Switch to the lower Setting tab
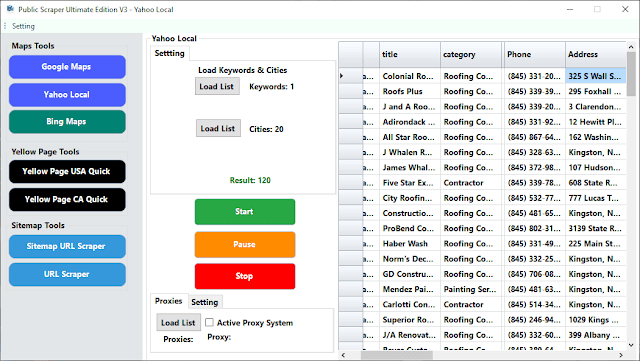 click(x=205, y=302)
